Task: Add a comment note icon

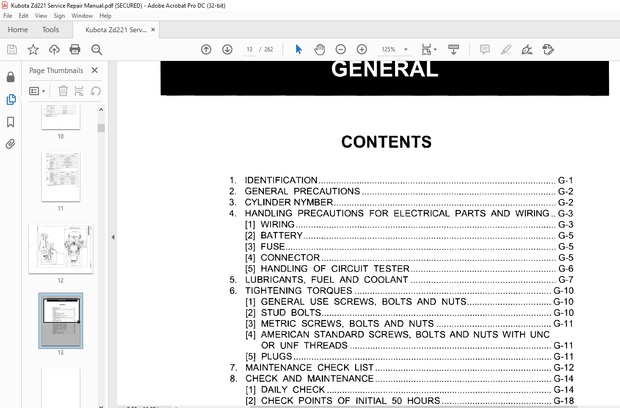Action: click(x=485, y=49)
